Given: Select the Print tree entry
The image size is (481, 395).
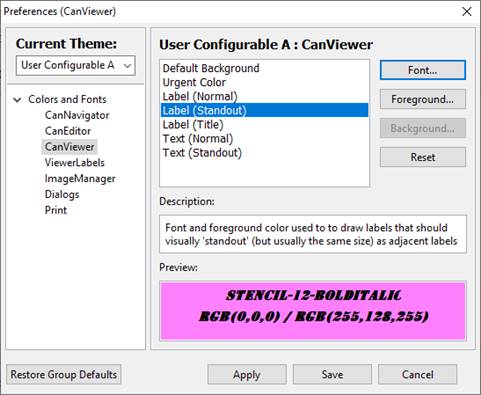Looking at the screenshot, I should (56, 210).
